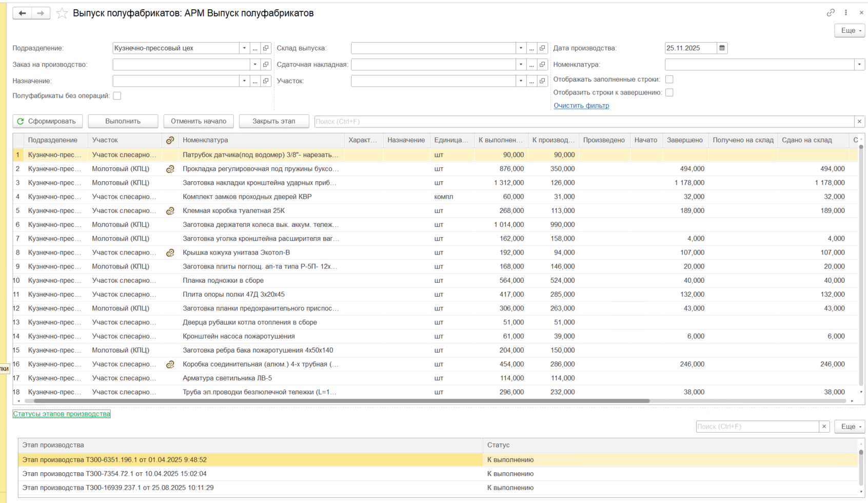
Task: Open the top Еще menu
Action: (850, 31)
